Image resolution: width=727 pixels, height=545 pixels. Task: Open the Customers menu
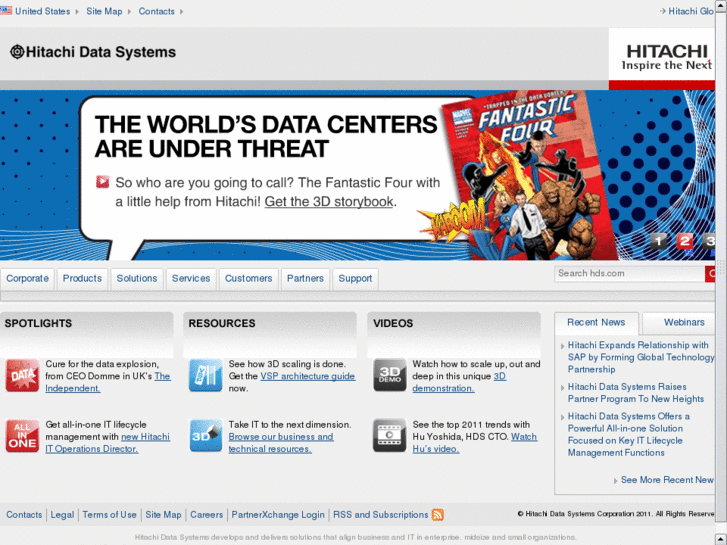[249, 278]
